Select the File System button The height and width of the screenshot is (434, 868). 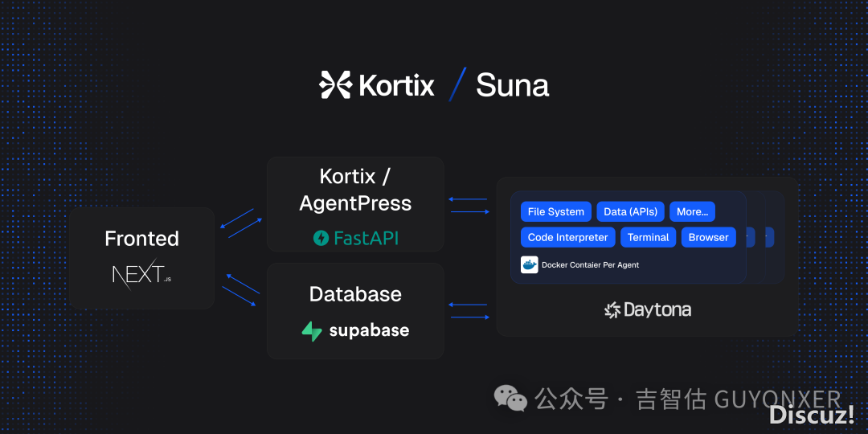point(556,211)
